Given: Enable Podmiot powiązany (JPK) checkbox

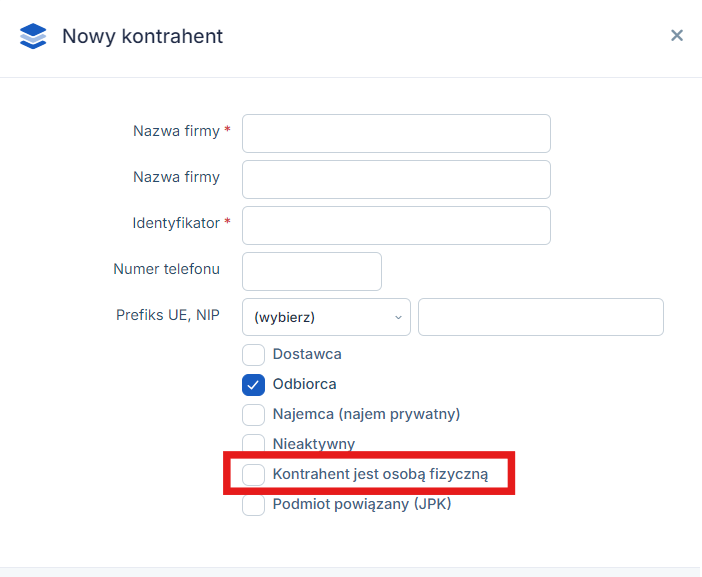Looking at the screenshot, I should [x=253, y=504].
